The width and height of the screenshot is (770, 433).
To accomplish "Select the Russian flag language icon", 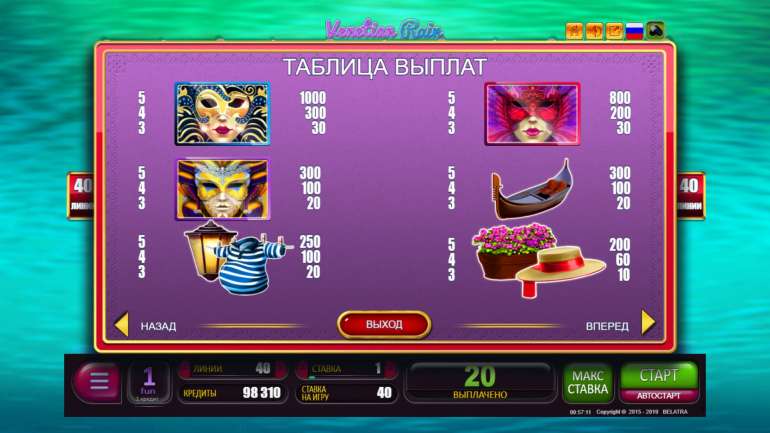I will [634, 31].
